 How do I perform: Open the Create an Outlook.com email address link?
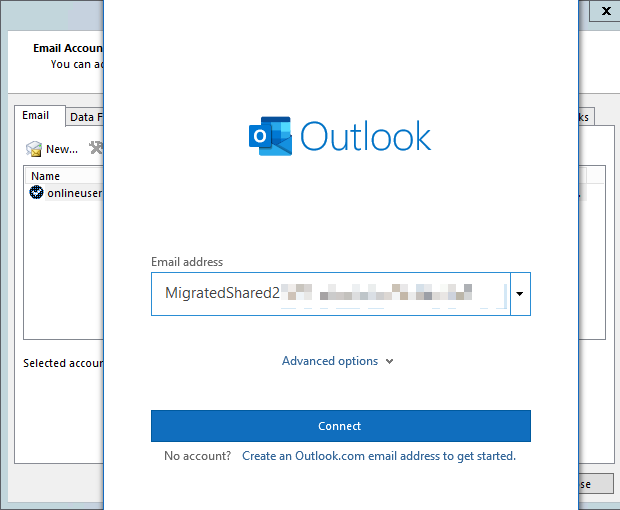pos(379,456)
